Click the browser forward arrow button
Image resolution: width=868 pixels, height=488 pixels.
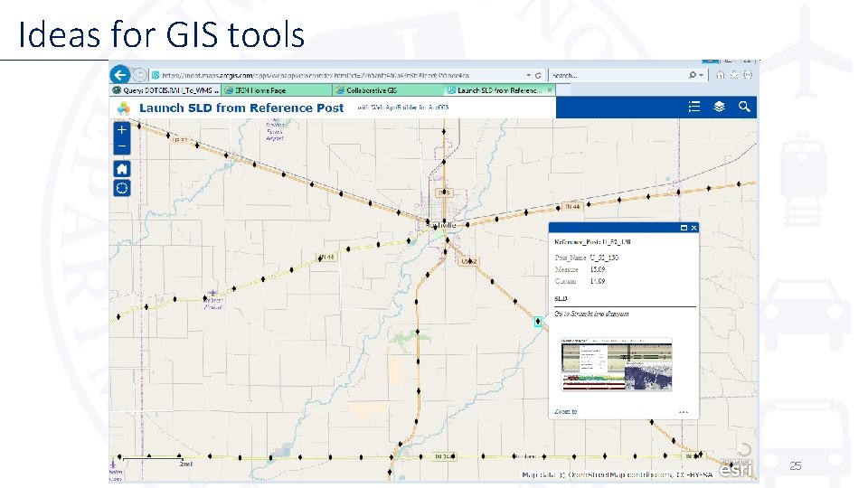click(139, 75)
